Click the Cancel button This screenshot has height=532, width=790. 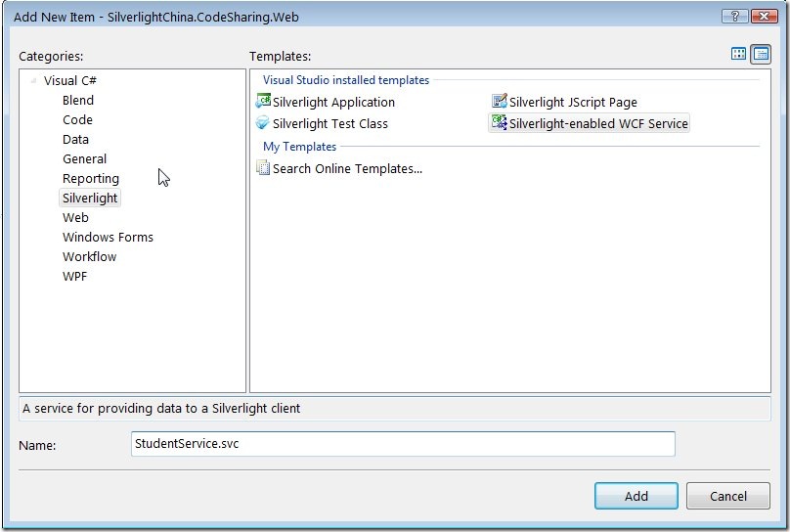coord(728,496)
